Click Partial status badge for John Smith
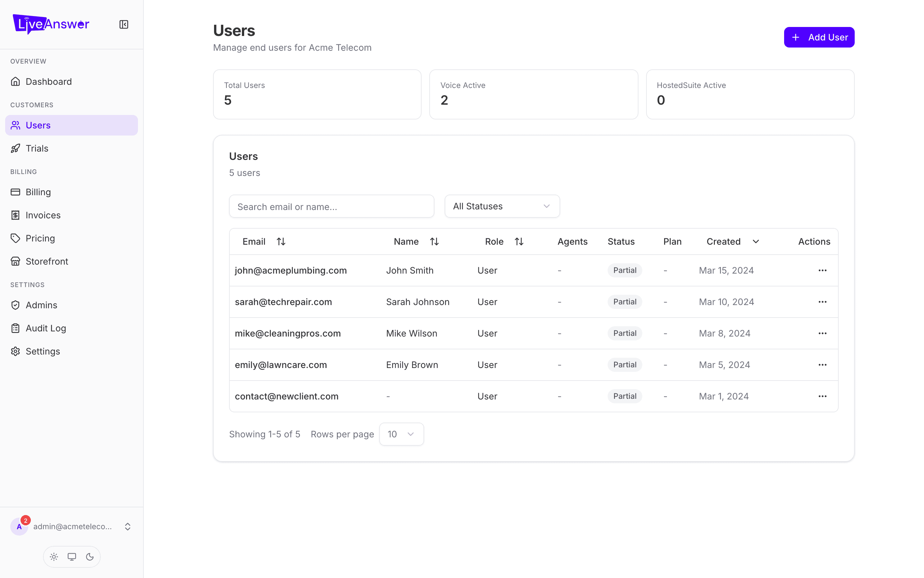This screenshot has height=578, width=924. [625, 270]
